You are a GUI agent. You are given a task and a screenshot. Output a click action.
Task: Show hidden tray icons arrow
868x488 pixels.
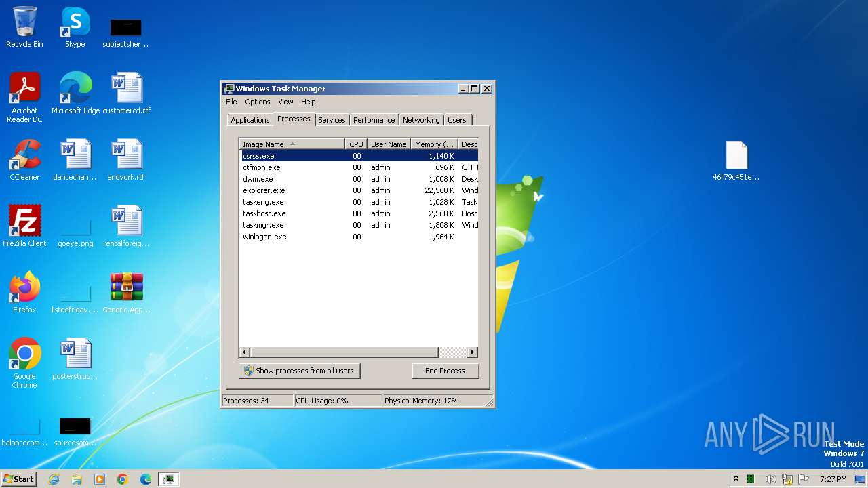(736, 479)
